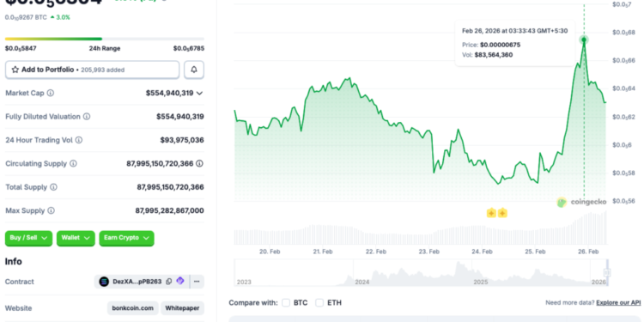Click the 24h Range progress bar
Image resolution: width=644 pixels, height=322 pixels.
[x=104, y=39]
